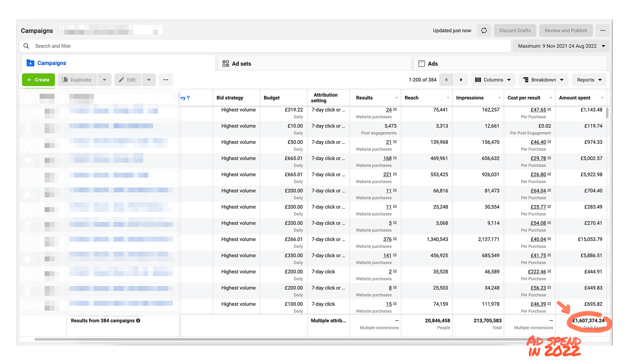This screenshot has width=628, height=364.
Task: Click the info icon beside Results from 384 campaigns
Action: [x=138, y=321]
